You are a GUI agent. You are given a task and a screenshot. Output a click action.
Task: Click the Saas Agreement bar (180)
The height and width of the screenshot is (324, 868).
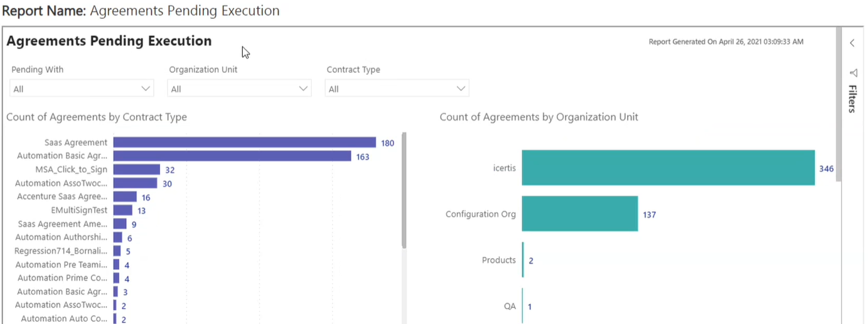click(244, 143)
